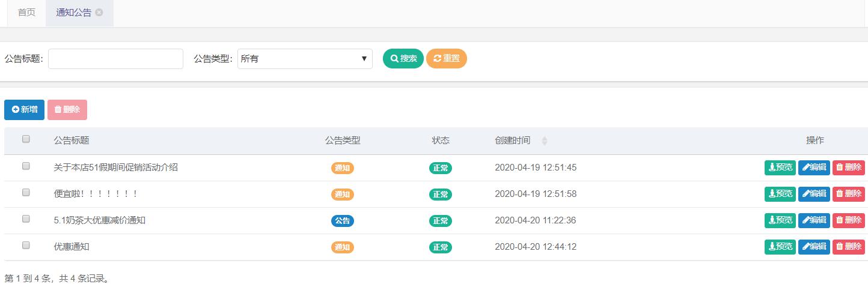Toggle the select-all checkbox in table header
This screenshot has height=287, width=868.
tap(26, 139)
